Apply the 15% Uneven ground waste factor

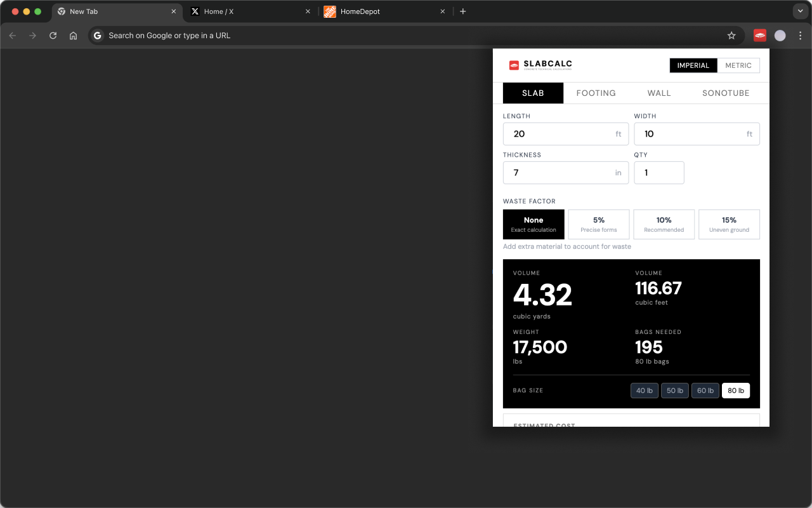pos(729,224)
